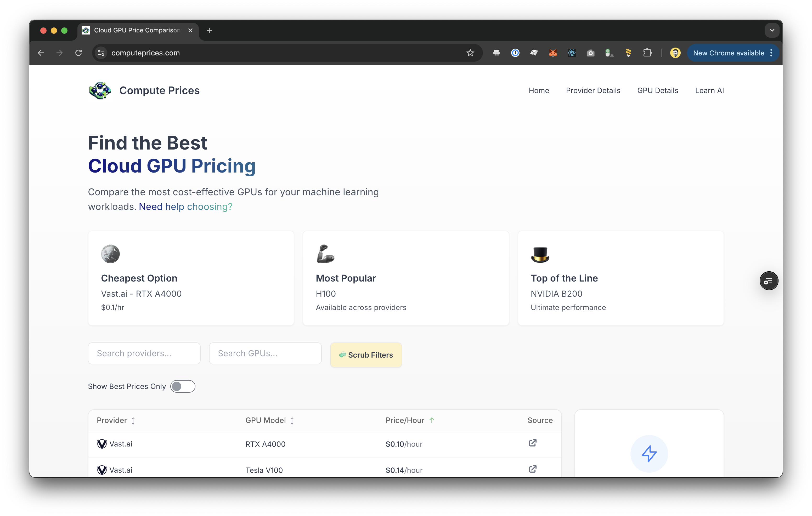812x516 pixels.
Task: Go to Home in the navigation
Action: (x=539, y=90)
